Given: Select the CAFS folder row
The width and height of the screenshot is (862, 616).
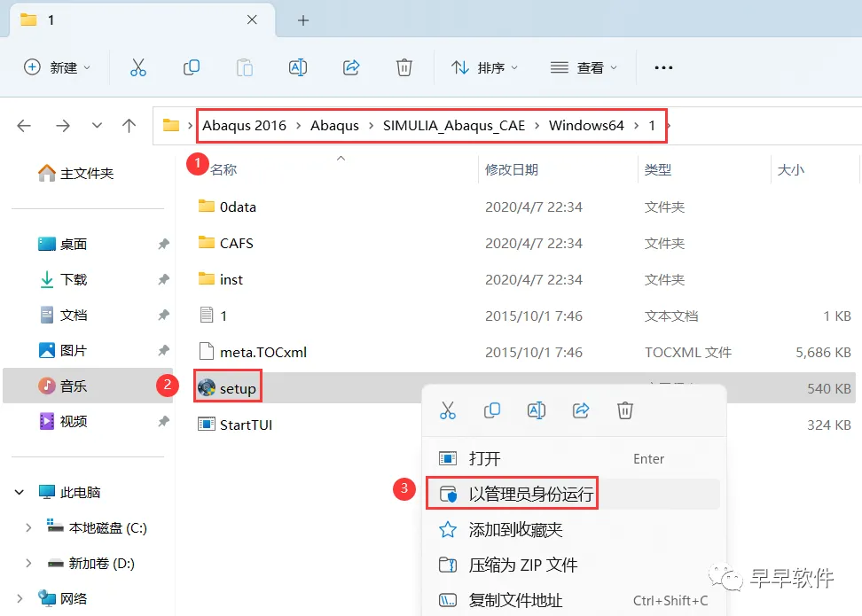Looking at the screenshot, I should click(x=524, y=243).
